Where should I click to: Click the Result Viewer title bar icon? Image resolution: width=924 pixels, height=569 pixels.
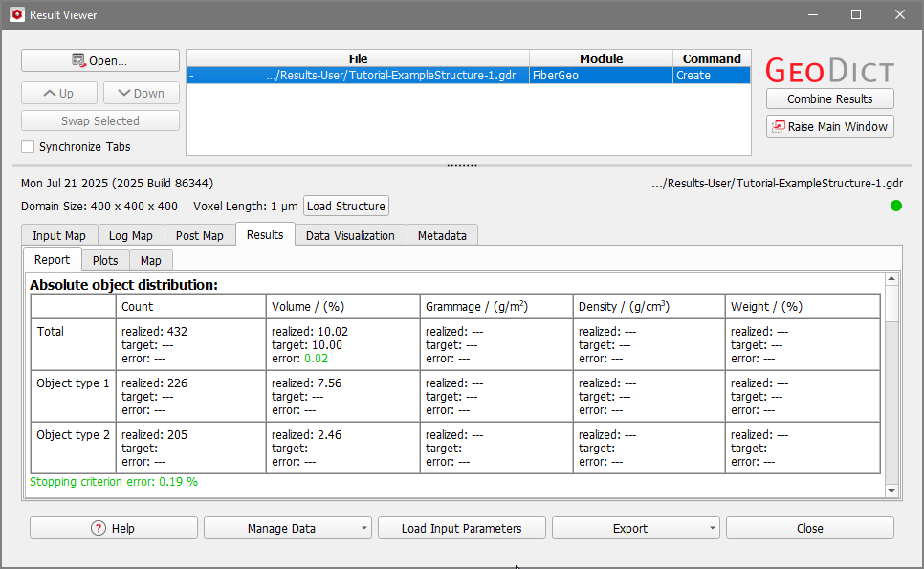(x=16, y=14)
